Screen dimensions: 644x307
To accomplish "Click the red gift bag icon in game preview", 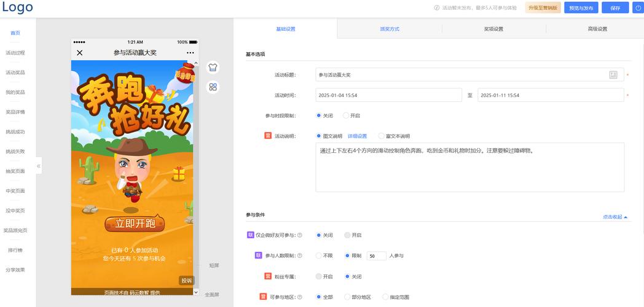I will tap(186, 73).
